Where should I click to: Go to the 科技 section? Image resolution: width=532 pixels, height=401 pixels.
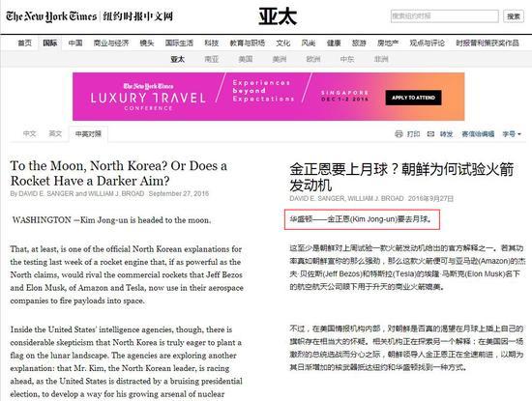(212, 43)
